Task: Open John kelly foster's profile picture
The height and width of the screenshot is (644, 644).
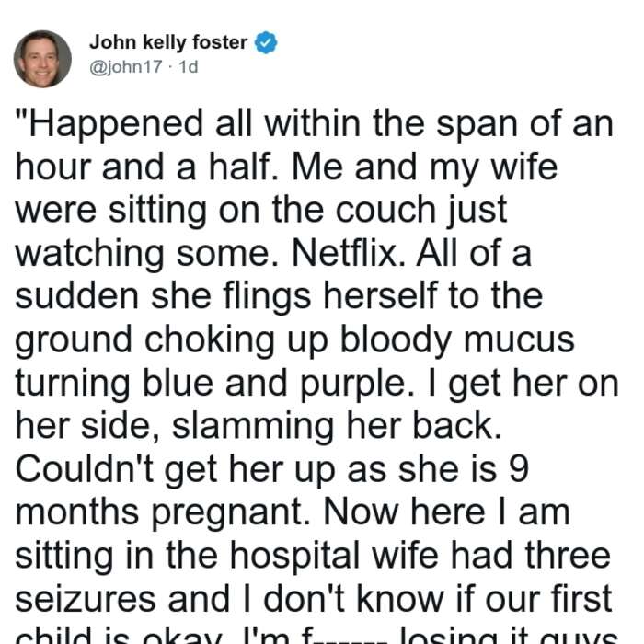Action: click(x=42, y=59)
